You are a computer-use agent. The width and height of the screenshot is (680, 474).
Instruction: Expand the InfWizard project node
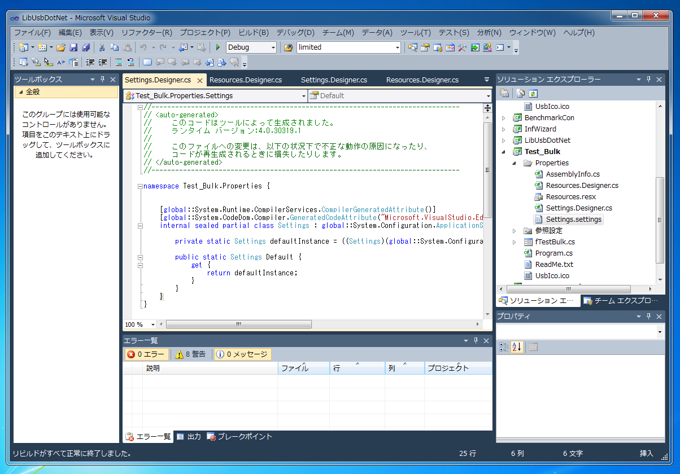(503, 129)
